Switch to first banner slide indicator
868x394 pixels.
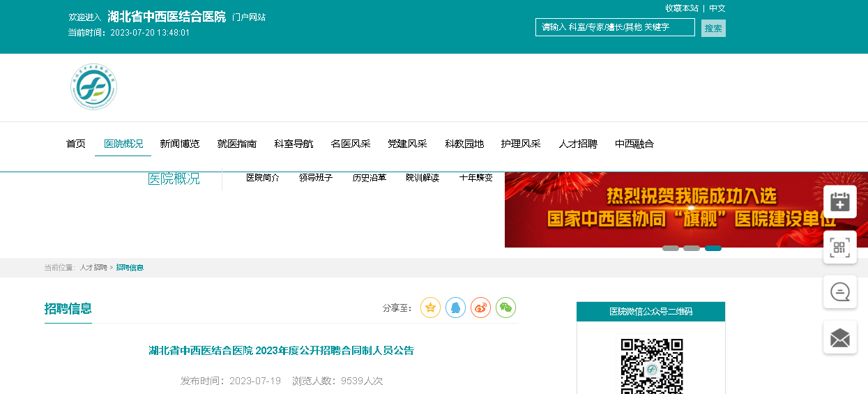coord(670,248)
